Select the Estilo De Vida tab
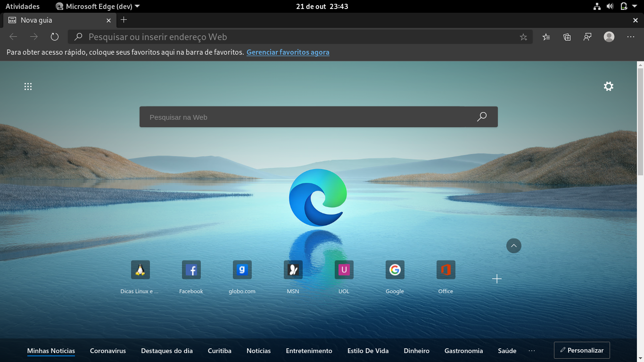This screenshot has width=644, height=362. pos(368,351)
